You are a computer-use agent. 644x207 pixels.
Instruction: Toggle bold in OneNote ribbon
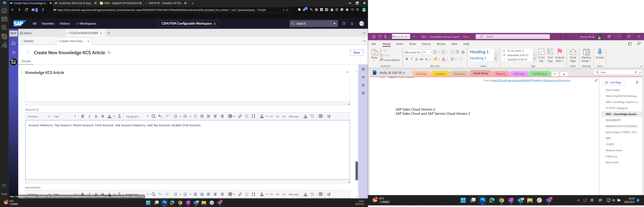click(x=407, y=59)
